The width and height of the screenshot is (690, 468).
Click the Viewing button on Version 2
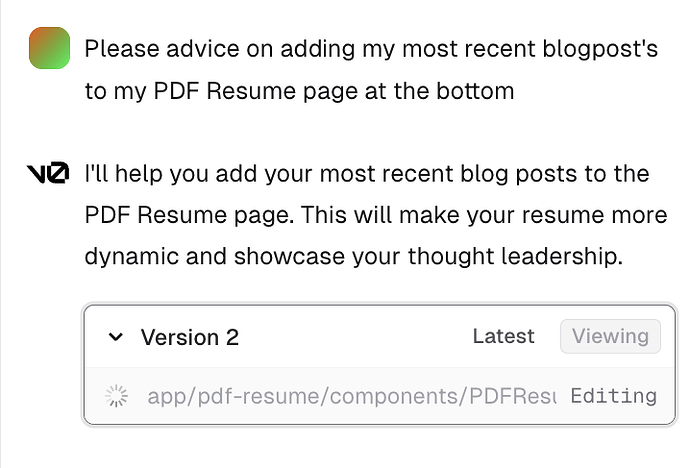pyautogui.click(x=610, y=336)
